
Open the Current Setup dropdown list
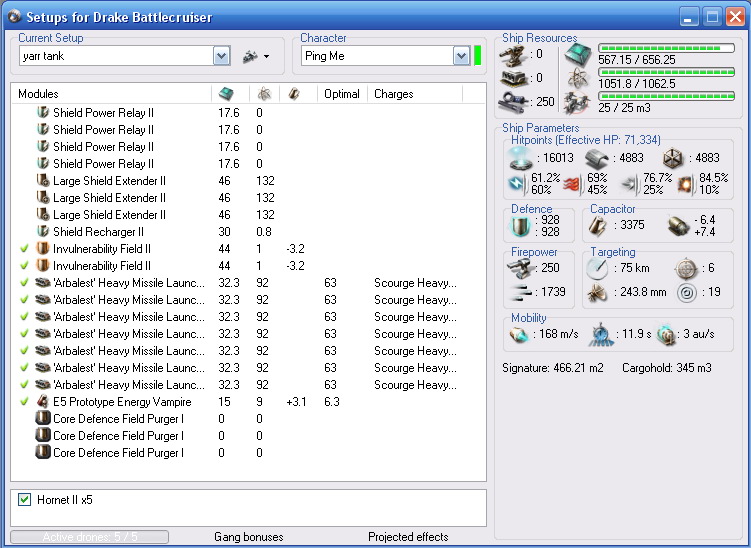(x=221, y=56)
